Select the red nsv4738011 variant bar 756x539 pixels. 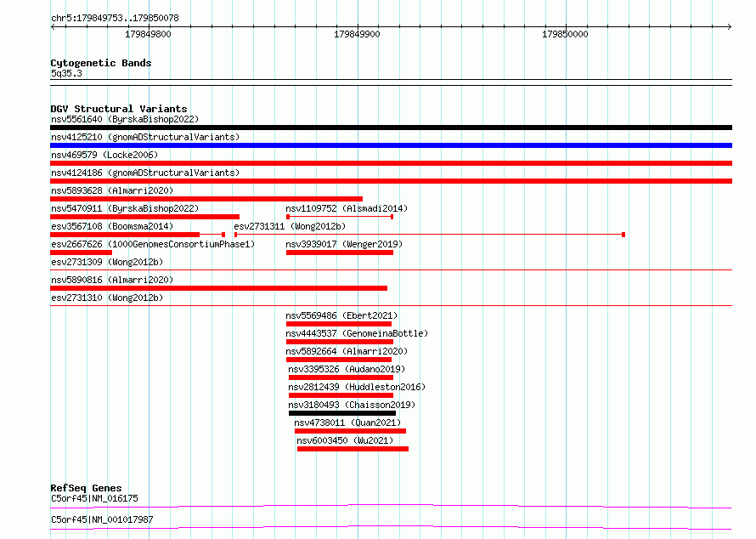[x=351, y=431]
